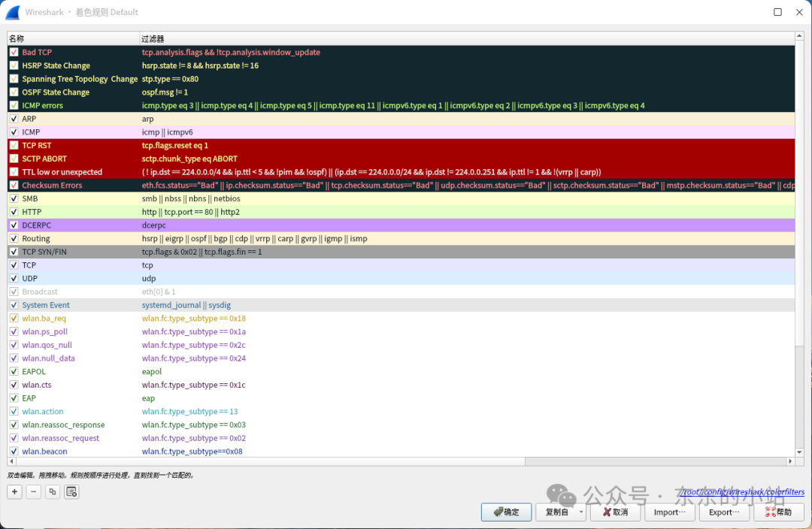Viewport: 812px width, 529px height.
Task: Open the colorfilters file path link
Action: tap(743, 491)
